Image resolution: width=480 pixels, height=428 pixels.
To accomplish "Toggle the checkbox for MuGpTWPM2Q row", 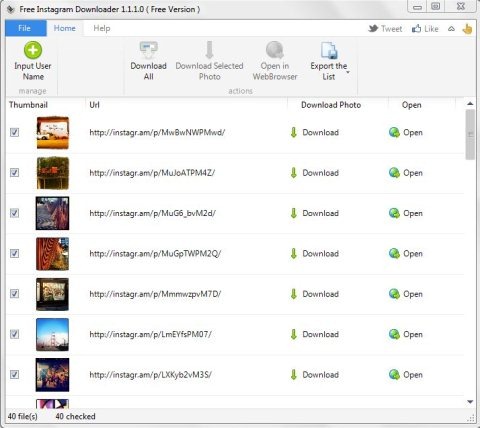I will pyautogui.click(x=14, y=253).
